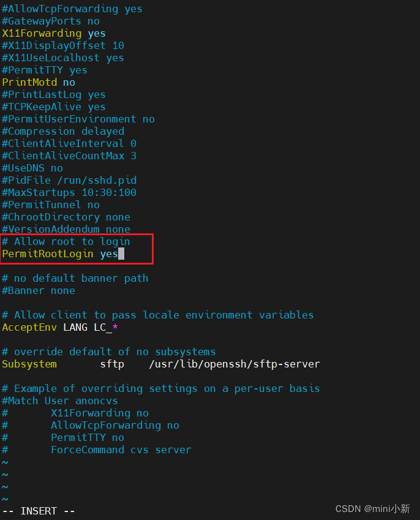Click the #AllowTcpForwarding yes line at top
This screenshot has height=520, width=420.
tap(72, 9)
